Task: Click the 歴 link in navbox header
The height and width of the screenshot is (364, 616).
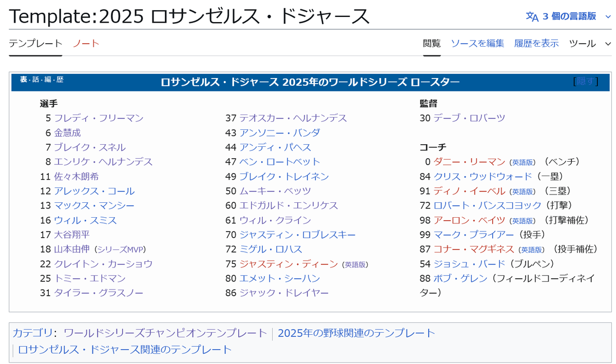Action: pos(60,80)
